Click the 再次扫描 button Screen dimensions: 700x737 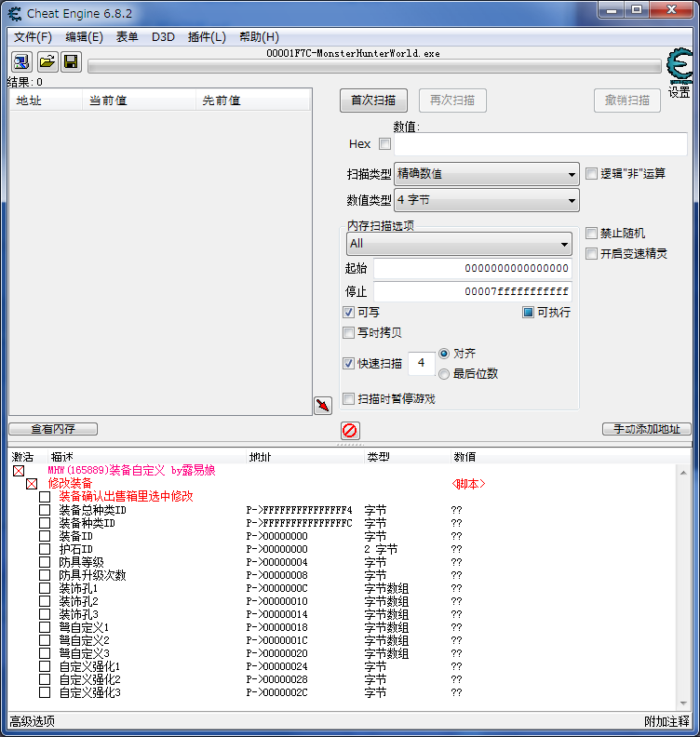[452, 100]
